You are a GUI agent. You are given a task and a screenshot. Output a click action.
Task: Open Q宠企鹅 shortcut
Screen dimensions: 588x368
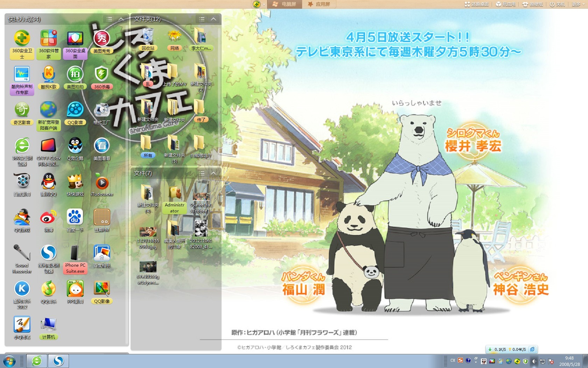click(75, 149)
